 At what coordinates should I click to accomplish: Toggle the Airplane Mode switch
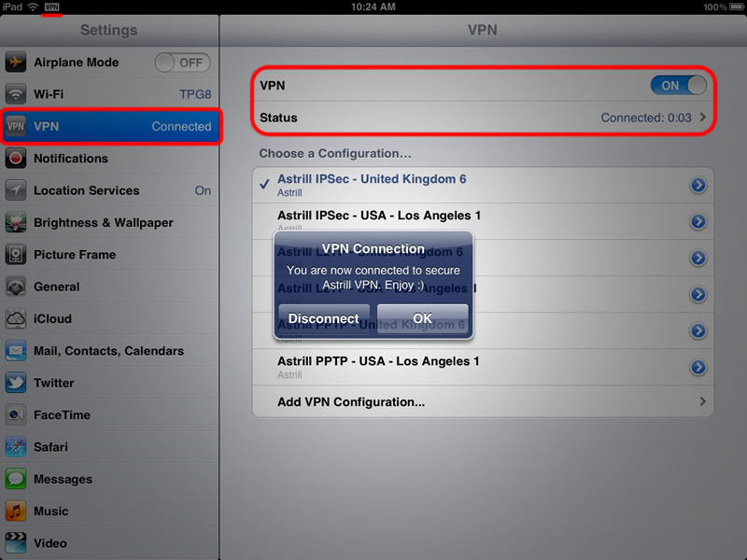tap(182, 63)
